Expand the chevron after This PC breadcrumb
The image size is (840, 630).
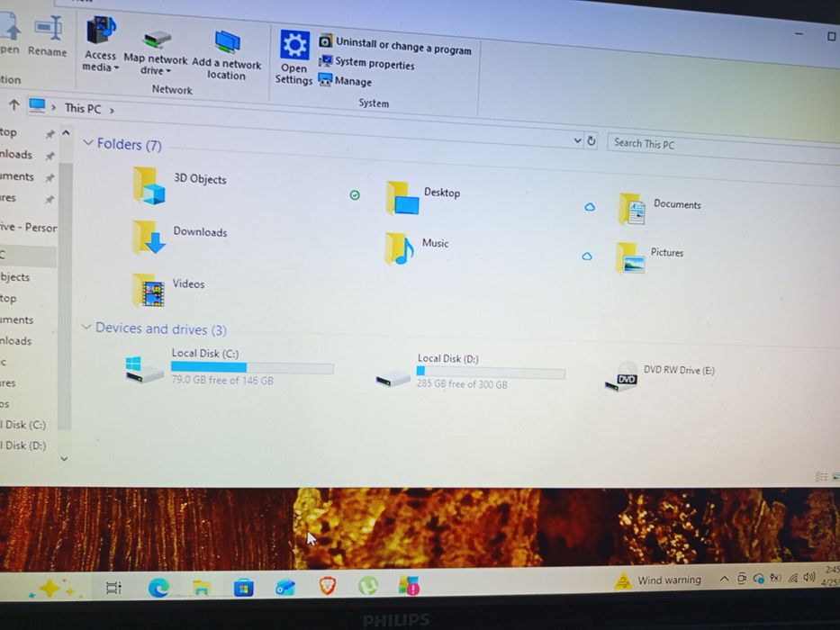coord(112,111)
